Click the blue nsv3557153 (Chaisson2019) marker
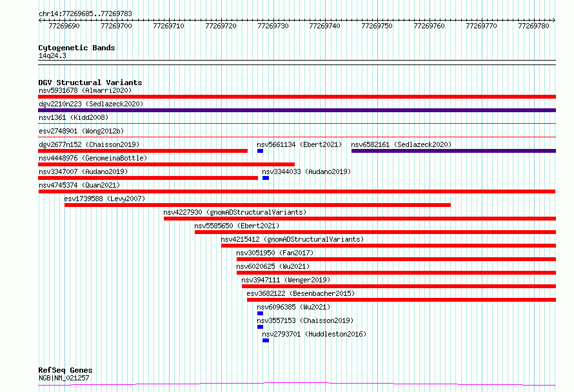574x392 pixels. click(260, 327)
